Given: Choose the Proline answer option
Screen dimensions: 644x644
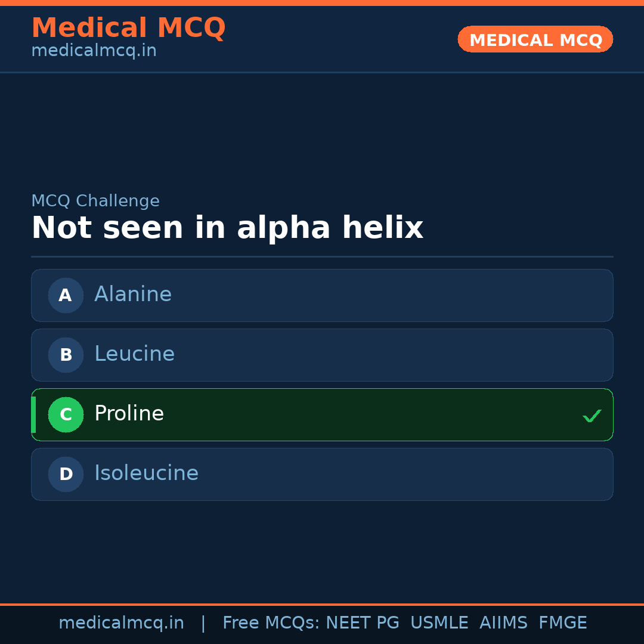Looking at the screenshot, I should click(x=322, y=414).
